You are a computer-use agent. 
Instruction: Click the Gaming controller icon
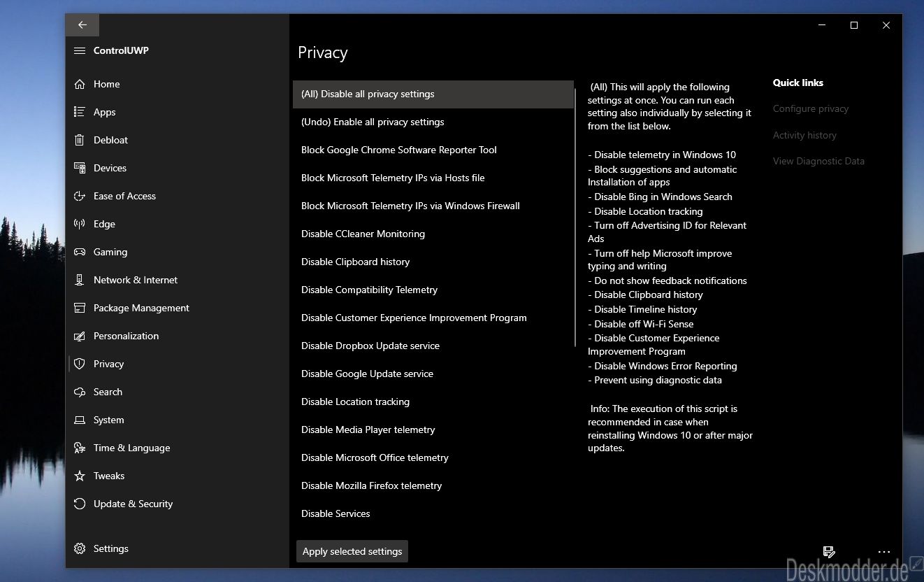(x=80, y=252)
